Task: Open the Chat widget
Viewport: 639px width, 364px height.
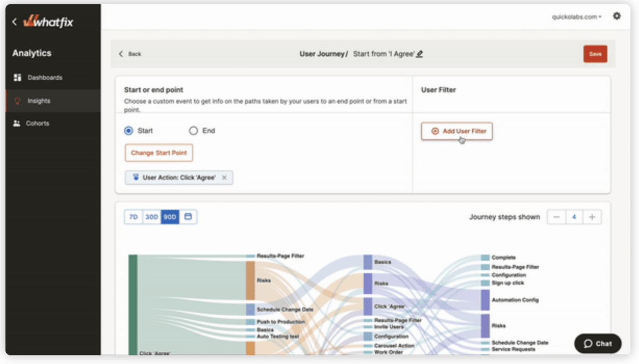Action: tap(597, 343)
